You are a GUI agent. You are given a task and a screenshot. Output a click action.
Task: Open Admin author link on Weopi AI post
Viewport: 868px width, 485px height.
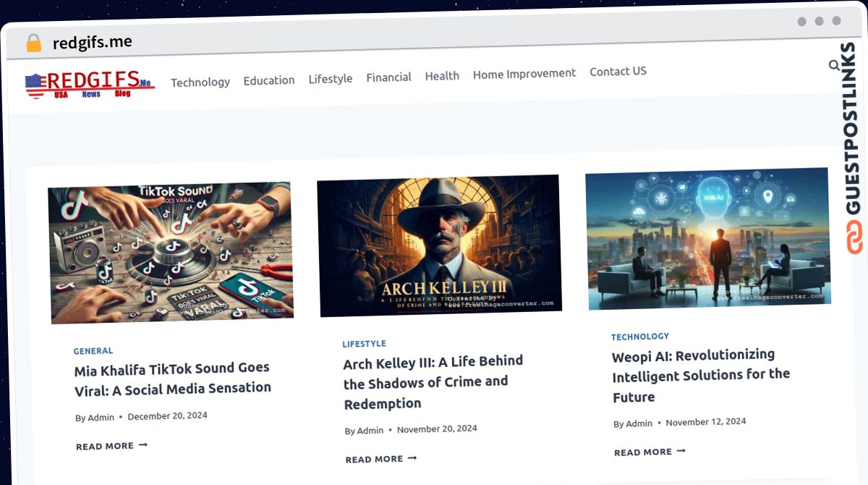click(639, 423)
